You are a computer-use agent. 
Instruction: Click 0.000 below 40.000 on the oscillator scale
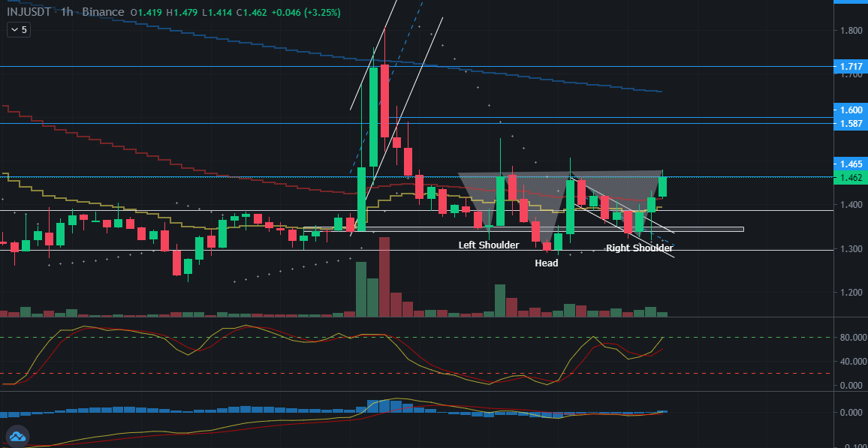pos(852,385)
